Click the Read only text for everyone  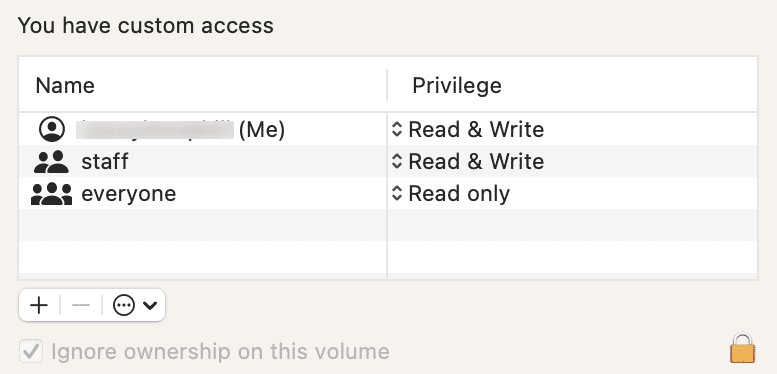coord(459,194)
